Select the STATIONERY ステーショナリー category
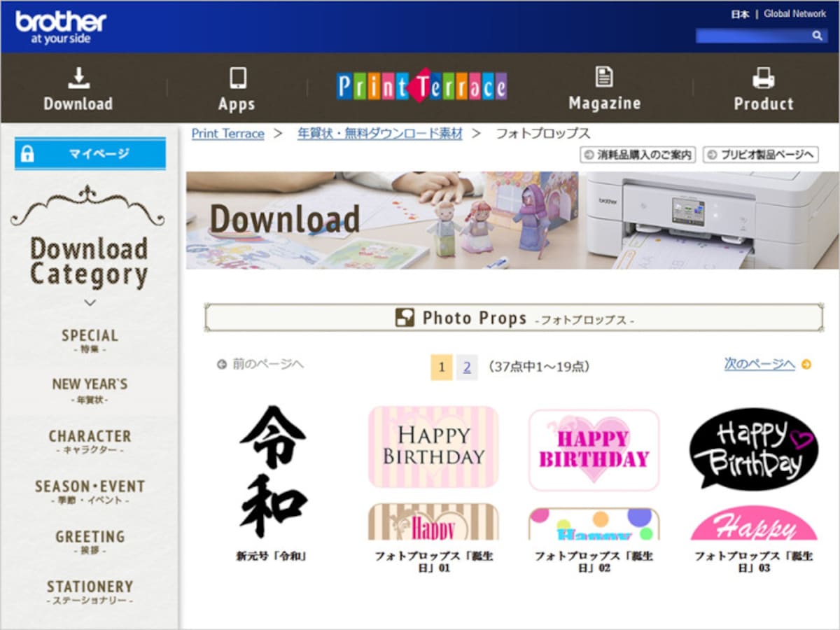This screenshot has height=630, width=840. click(x=90, y=593)
